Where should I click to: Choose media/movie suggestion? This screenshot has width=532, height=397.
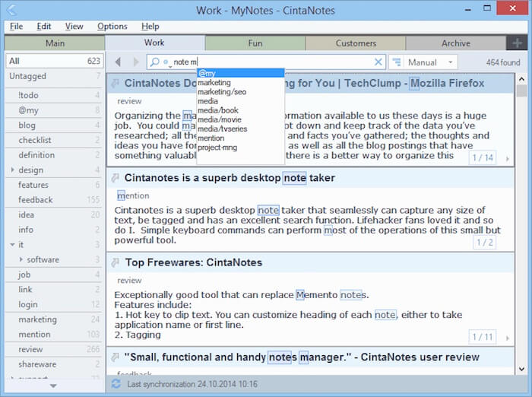point(240,119)
